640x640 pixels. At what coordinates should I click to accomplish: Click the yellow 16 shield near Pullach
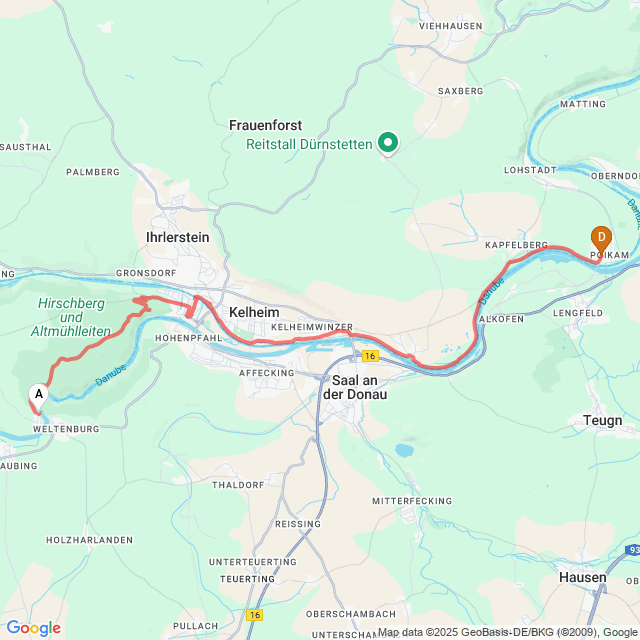click(255, 615)
